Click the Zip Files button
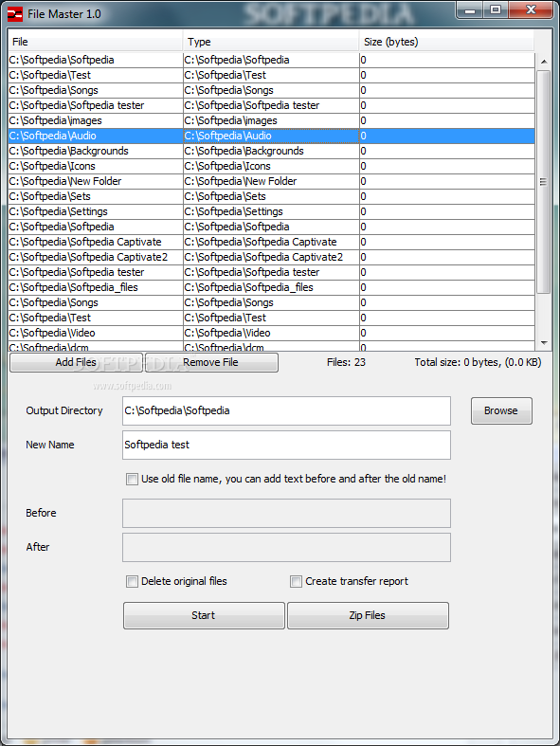This screenshot has width=560, height=746. click(368, 615)
